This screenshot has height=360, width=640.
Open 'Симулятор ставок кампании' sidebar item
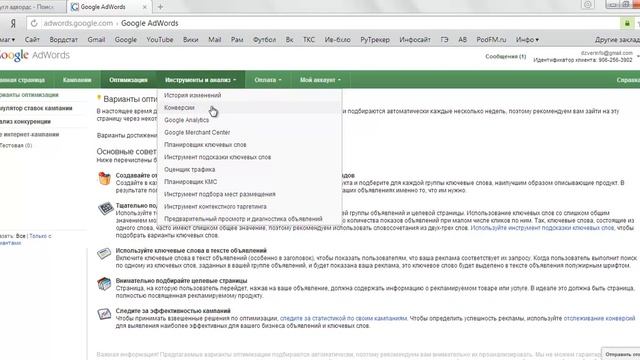pyautogui.click(x=36, y=108)
